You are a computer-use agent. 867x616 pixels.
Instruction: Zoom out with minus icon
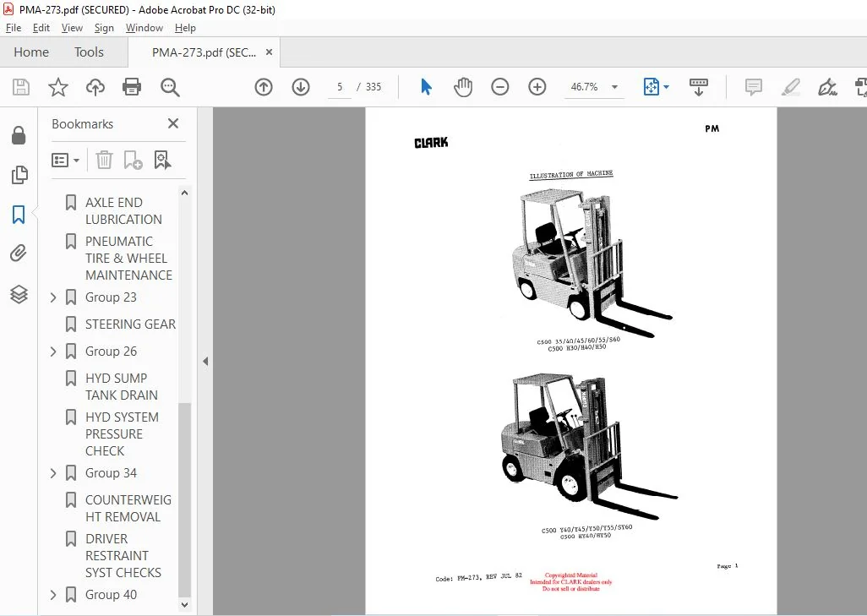[x=500, y=87]
